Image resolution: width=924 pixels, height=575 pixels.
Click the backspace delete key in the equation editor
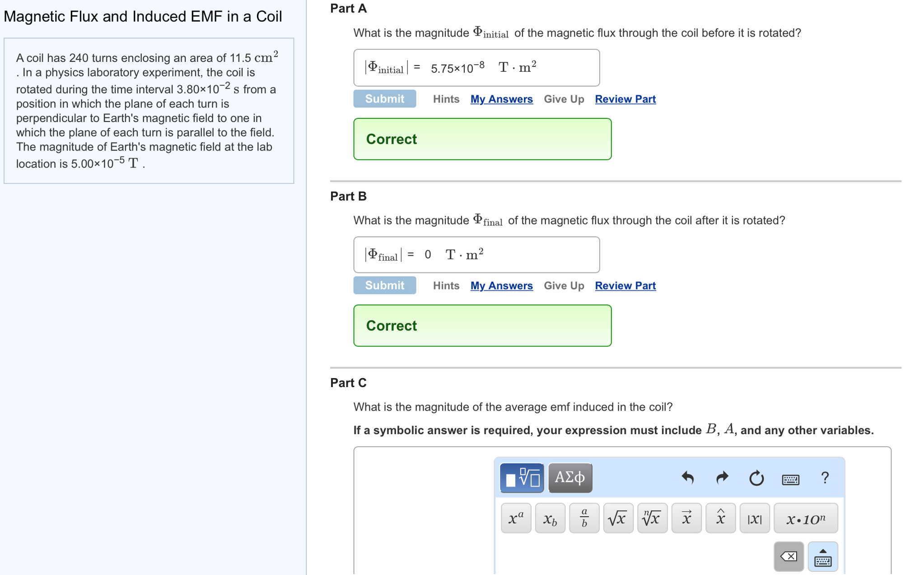pos(789,556)
